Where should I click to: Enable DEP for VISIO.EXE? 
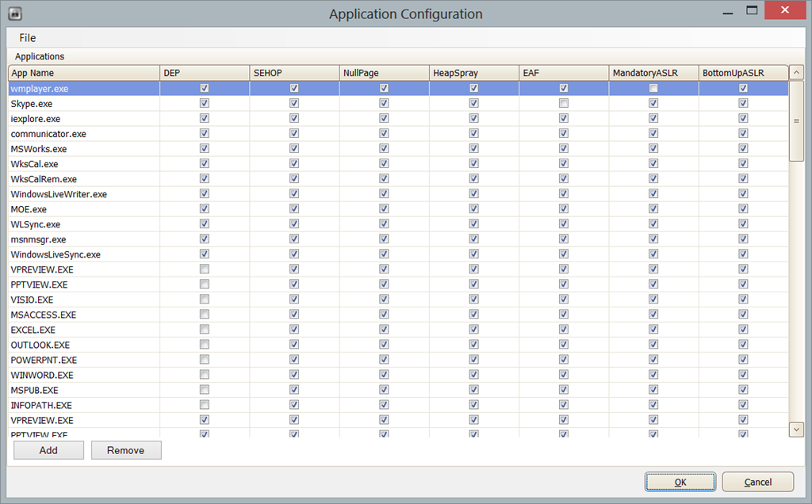coord(205,299)
